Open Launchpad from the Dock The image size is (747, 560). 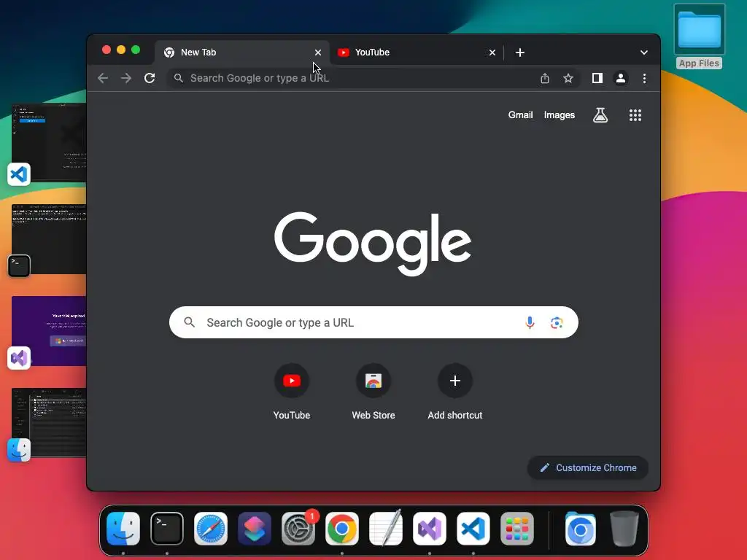pos(517,529)
